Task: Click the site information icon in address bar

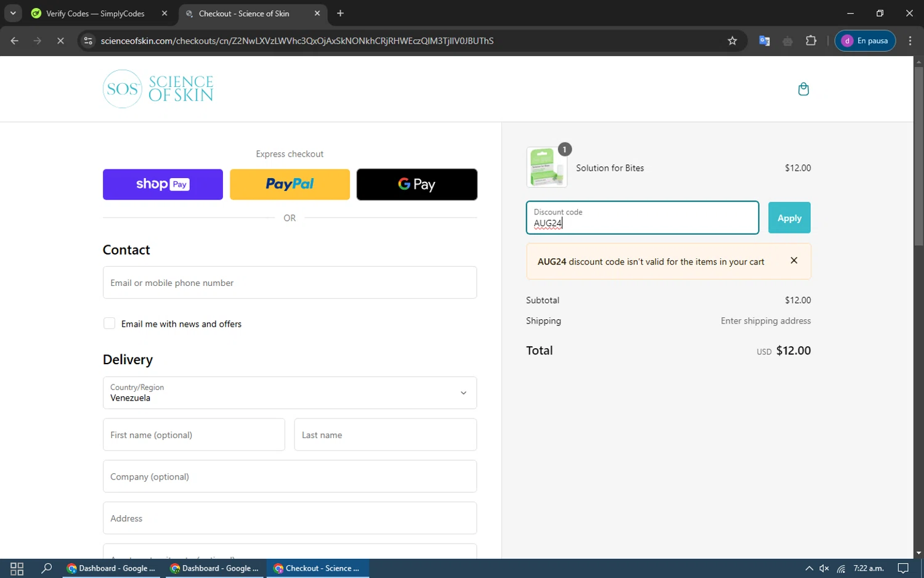Action: pos(88,41)
